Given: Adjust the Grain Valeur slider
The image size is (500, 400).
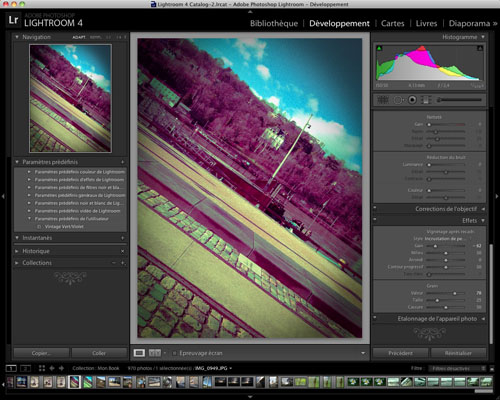Looking at the screenshot, I should click(446, 293).
